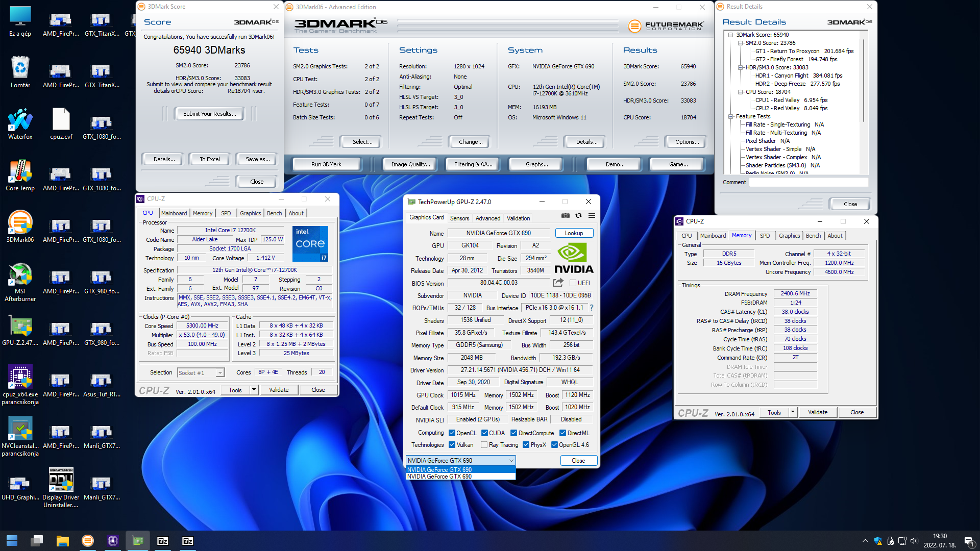Toggle the OpenCL checkbox
Screen dimensions: 980x551
pyautogui.click(x=452, y=433)
